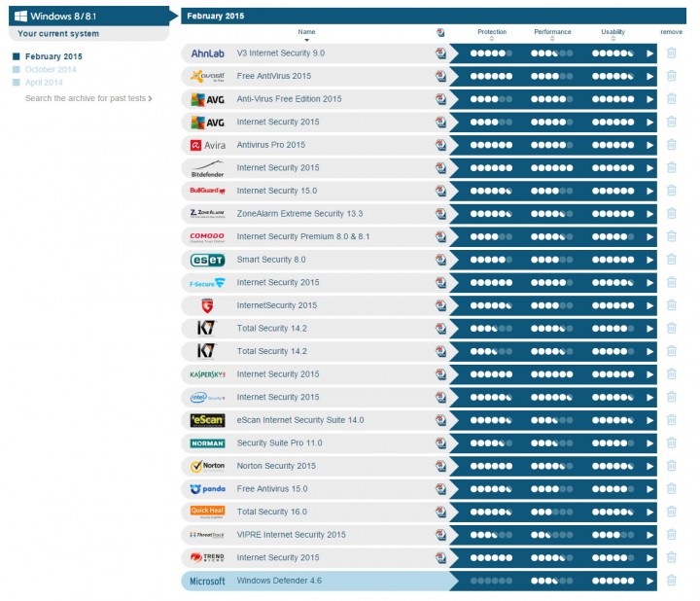Remove ZoneAlarm Extreme Security 13.3 row
The image size is (700, 601).
click(x=671, y=213)
